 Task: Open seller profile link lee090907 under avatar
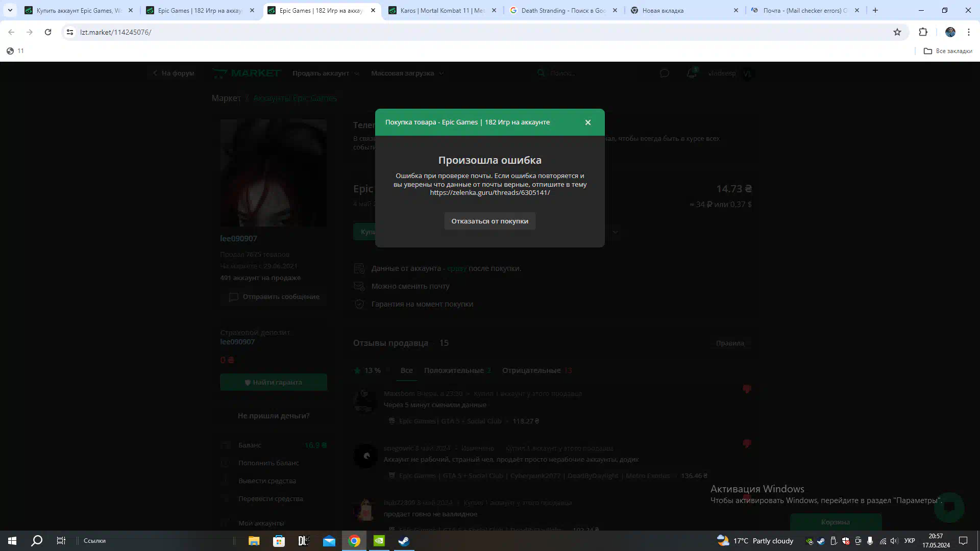tap(238, 238)
